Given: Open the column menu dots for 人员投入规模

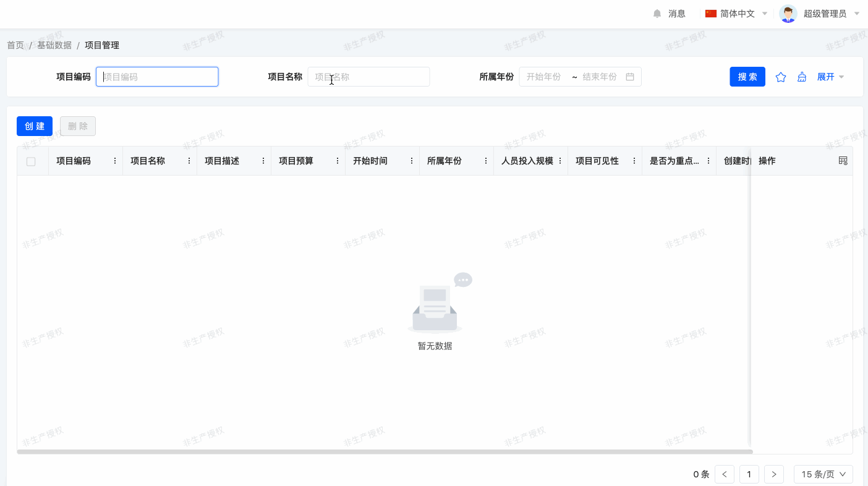Looking at the screenshot, I should tap(560, 161).
